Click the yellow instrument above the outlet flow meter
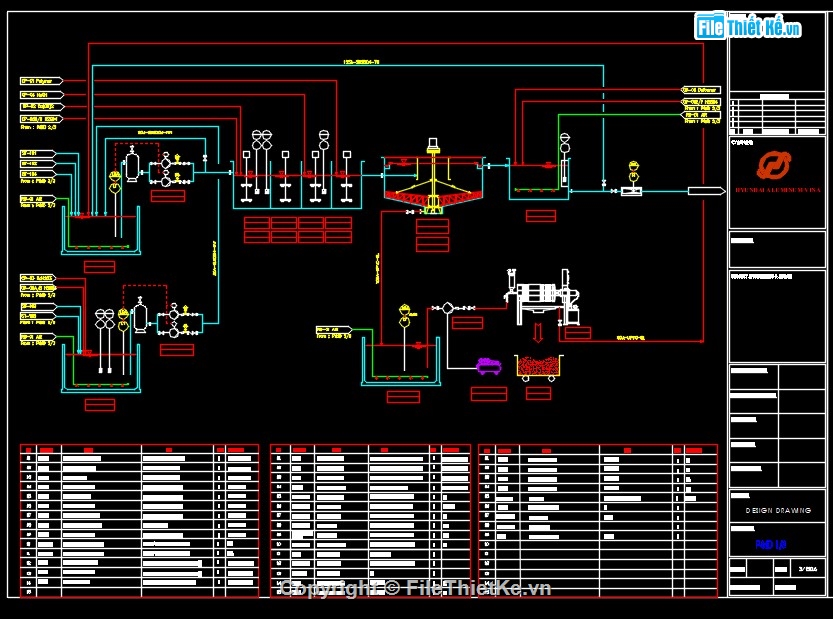The width and height of the screenshot is (833, 619). click(x=632, y=169)
